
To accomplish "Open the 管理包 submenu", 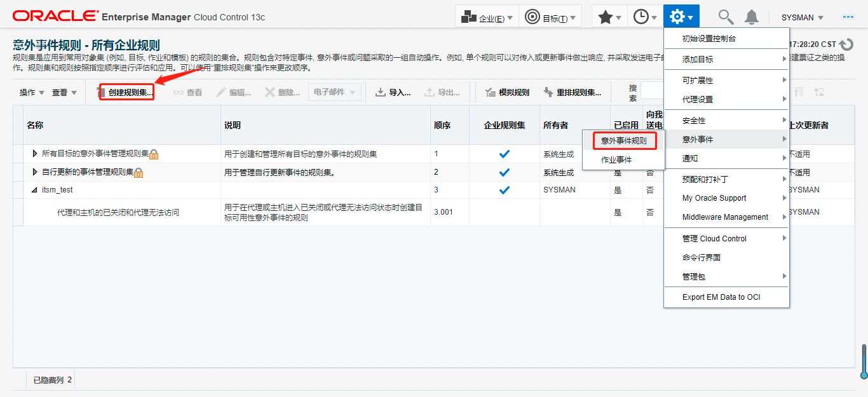I will point(726,277).
